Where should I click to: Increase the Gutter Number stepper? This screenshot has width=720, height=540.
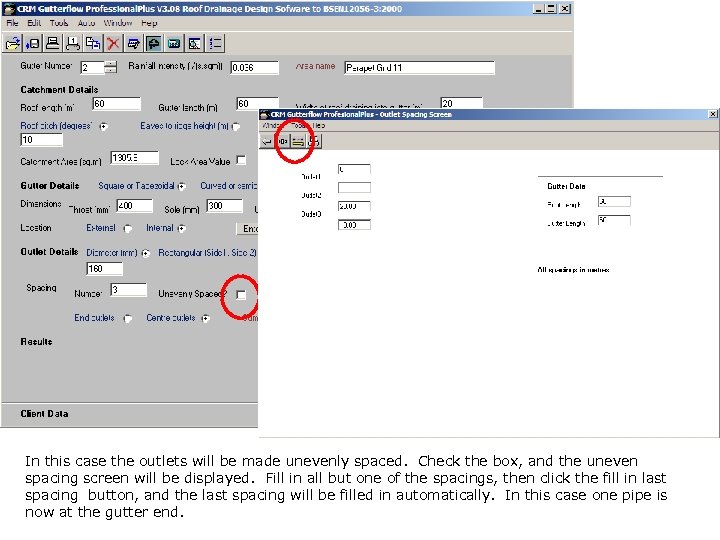110,64
